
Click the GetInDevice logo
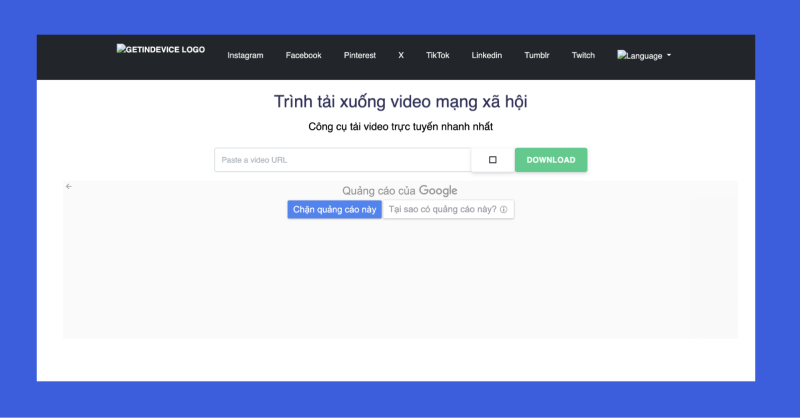pos(161,50)
